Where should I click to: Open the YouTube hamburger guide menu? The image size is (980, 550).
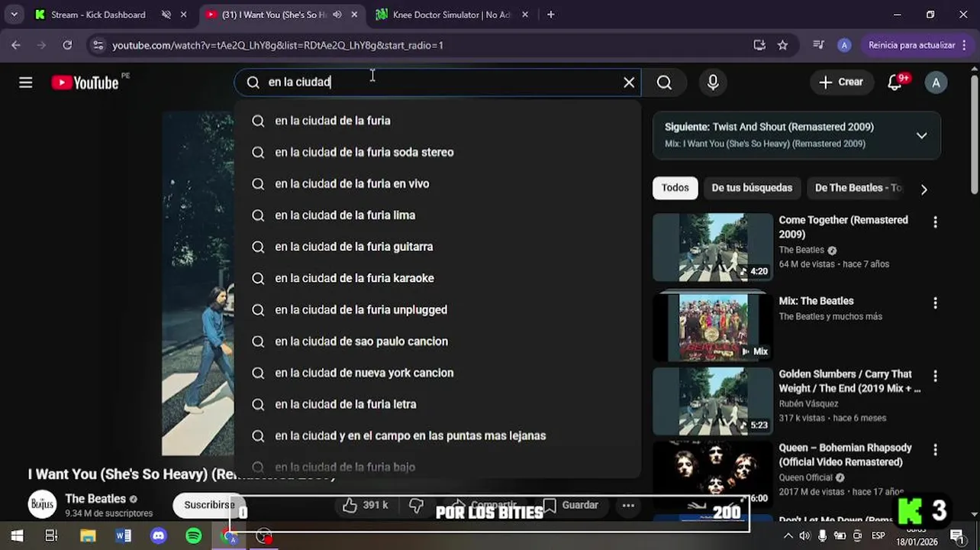pyautogui.click(x=25, y=82)
